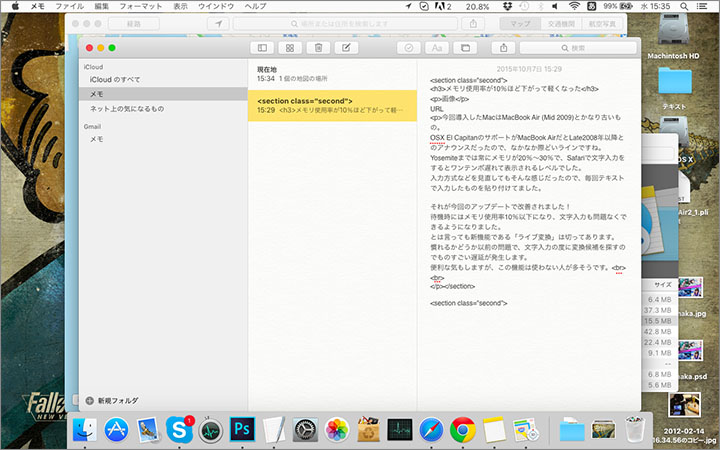Open the Aa text style button
The height and width of the screenshot is (450, 720).
click(x=437, y=48)
